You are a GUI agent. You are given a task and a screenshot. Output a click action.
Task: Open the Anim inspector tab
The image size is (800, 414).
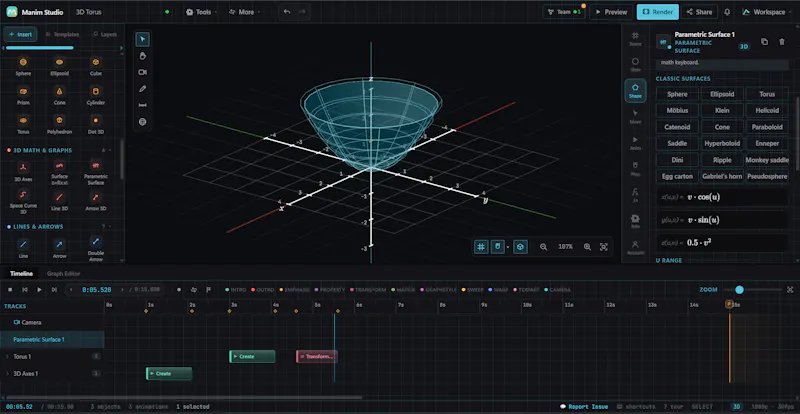click(635, 143)
